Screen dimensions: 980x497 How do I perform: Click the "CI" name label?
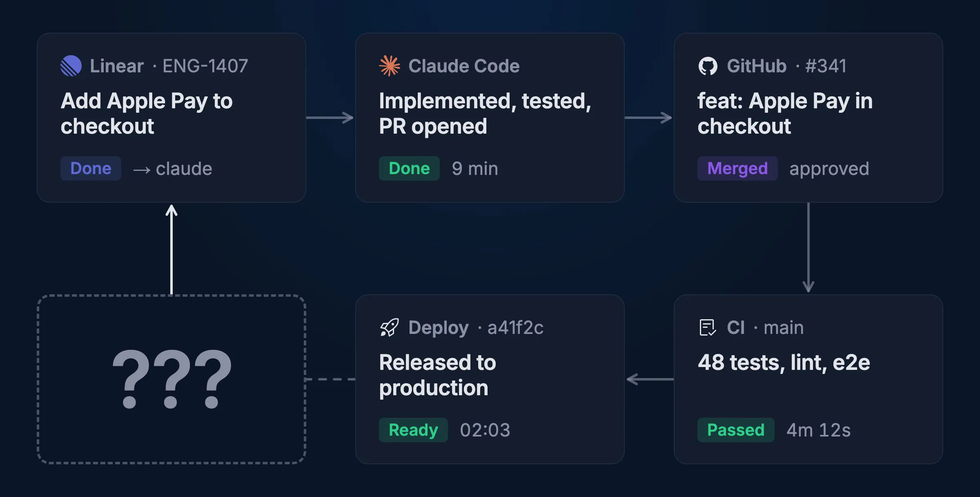[x=736, y=327]
